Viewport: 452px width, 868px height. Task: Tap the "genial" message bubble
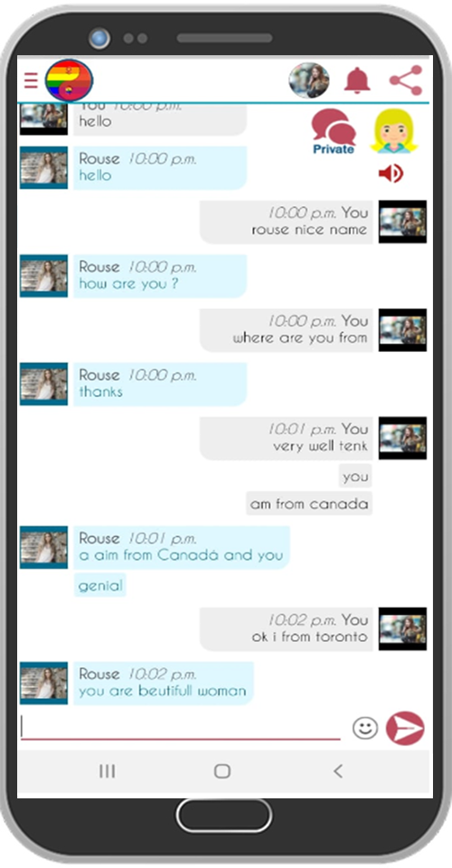(100, 585)
